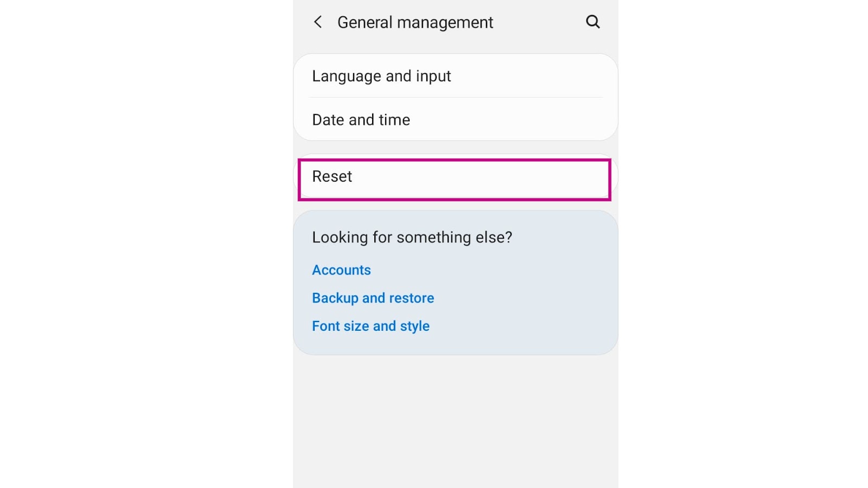Open search with the magnifier icon
This screenshot has height=488, width=868.
click(592, 22)
